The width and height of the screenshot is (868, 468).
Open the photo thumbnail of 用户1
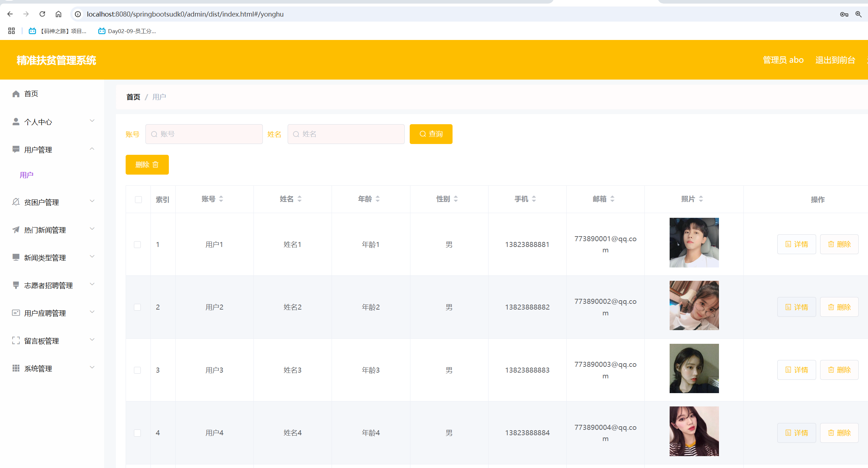694,243
